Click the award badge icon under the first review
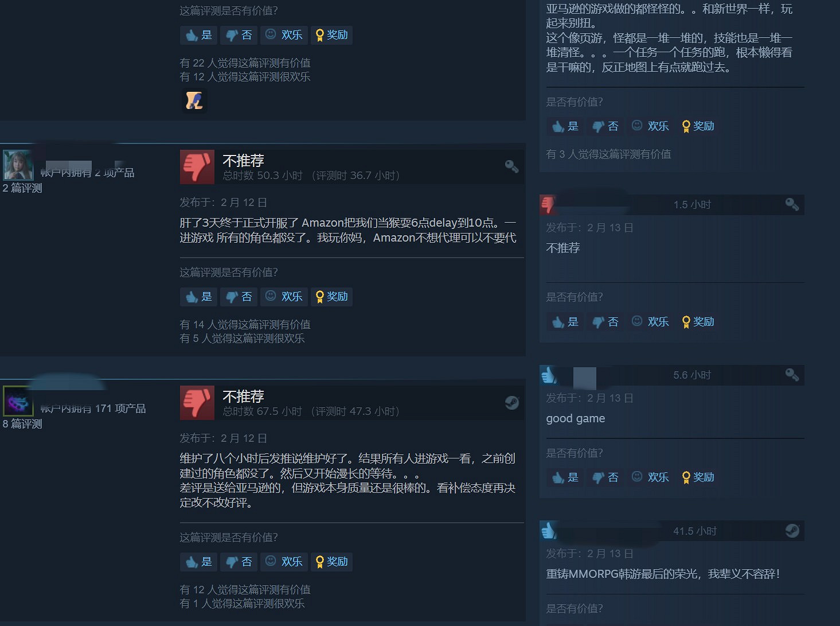Image resolution: width=840 pixels, height=626 pixels. pos(194,101)
